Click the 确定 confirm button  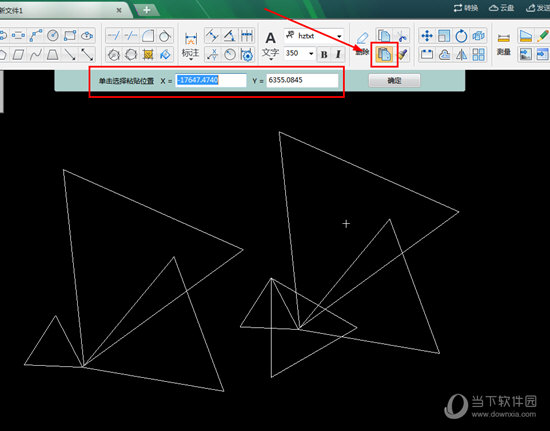pyautogui.click(x=394, y=81)
